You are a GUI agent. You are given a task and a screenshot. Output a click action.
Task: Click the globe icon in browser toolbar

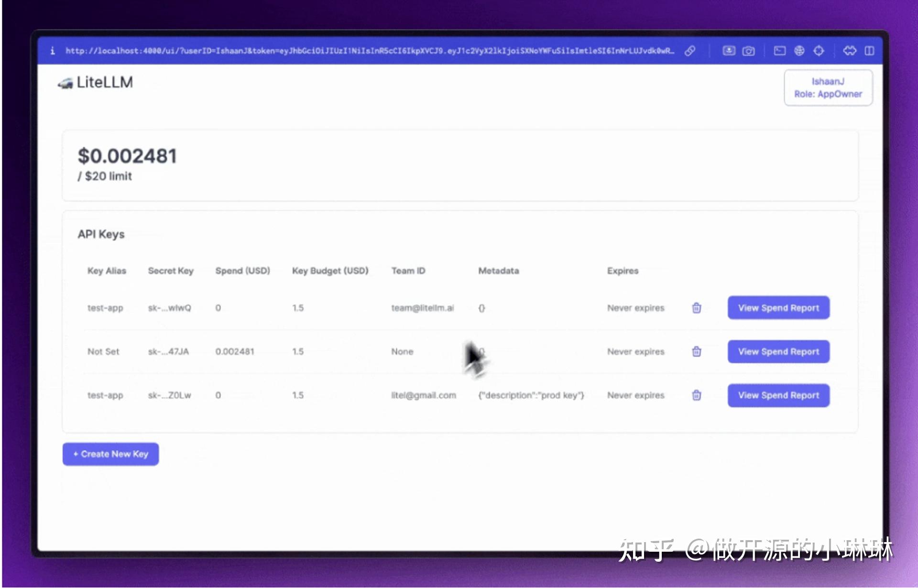point(799,51)
